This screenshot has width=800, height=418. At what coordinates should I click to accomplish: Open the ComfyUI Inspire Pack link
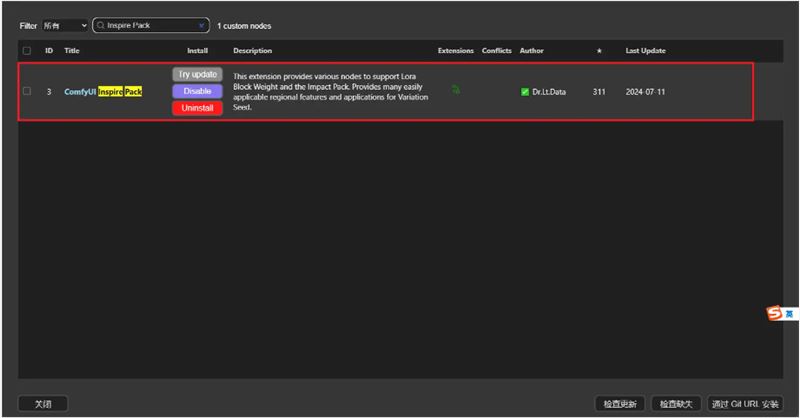pyautogui.click(x=103, y=92)
